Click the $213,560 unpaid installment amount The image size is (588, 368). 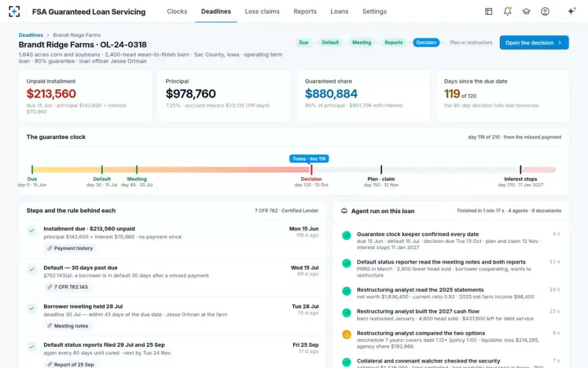[x=51, y=94]
